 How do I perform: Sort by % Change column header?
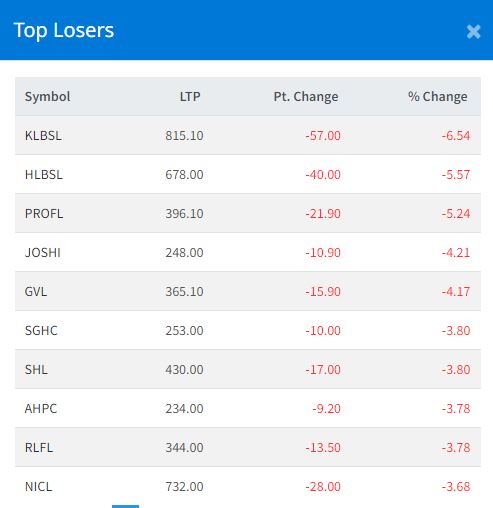pos(437,97)
